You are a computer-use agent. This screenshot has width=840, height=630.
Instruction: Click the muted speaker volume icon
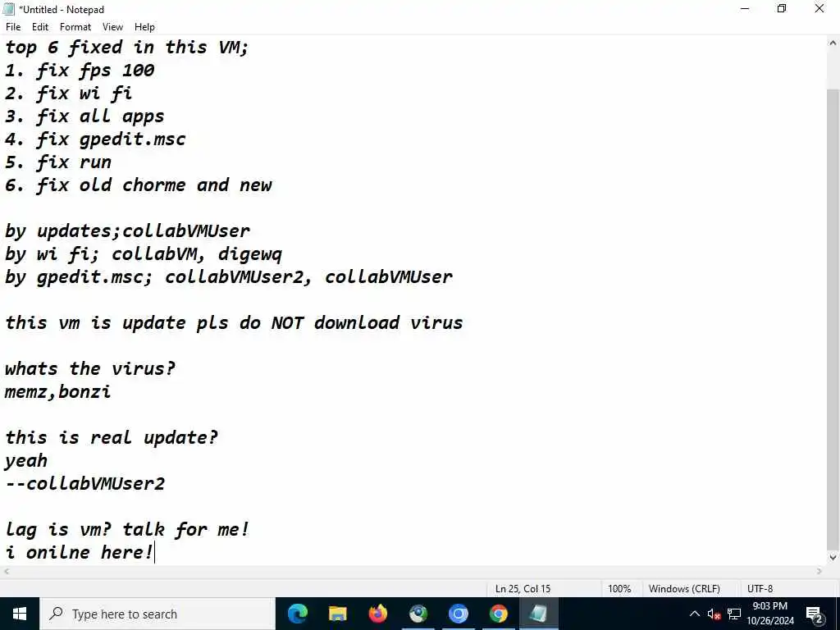(x=714, y=614)
